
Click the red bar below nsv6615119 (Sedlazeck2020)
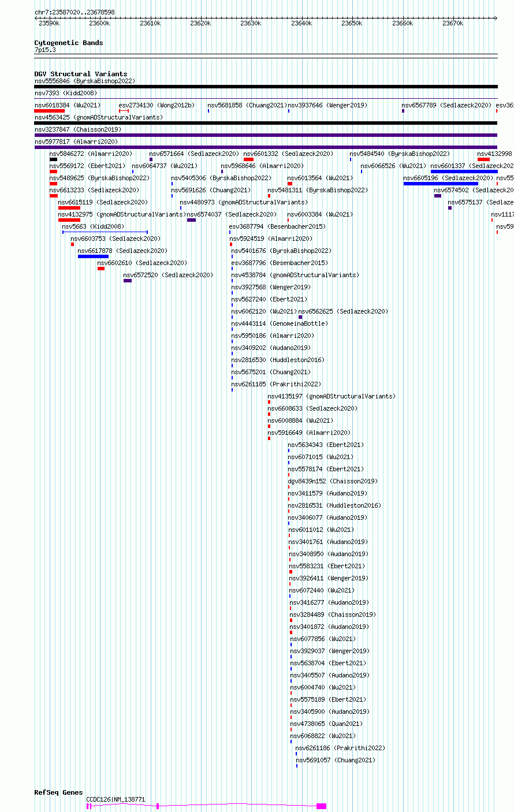click(x=69, y=208)
